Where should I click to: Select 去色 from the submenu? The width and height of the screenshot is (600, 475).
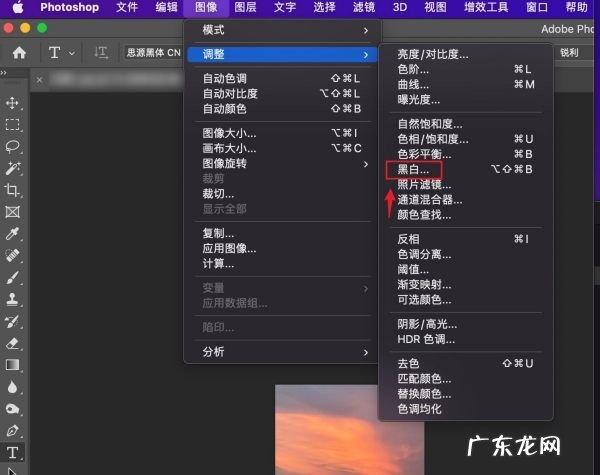click(408, 364)
